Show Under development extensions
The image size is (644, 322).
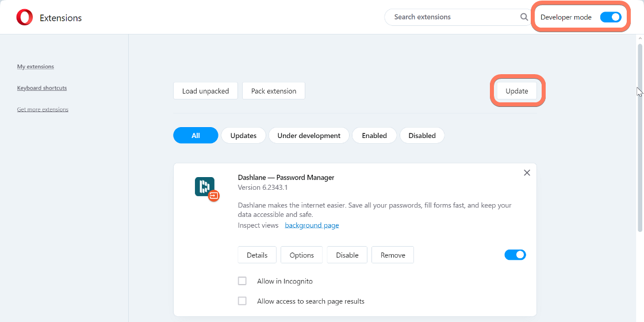[309, 136]
